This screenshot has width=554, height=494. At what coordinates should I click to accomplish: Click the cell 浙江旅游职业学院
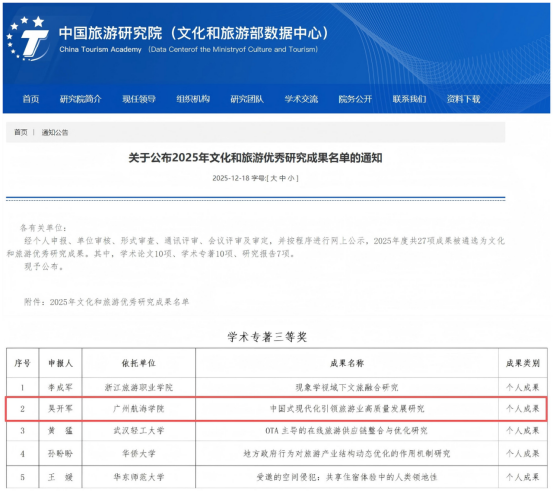tap(138, 387)
